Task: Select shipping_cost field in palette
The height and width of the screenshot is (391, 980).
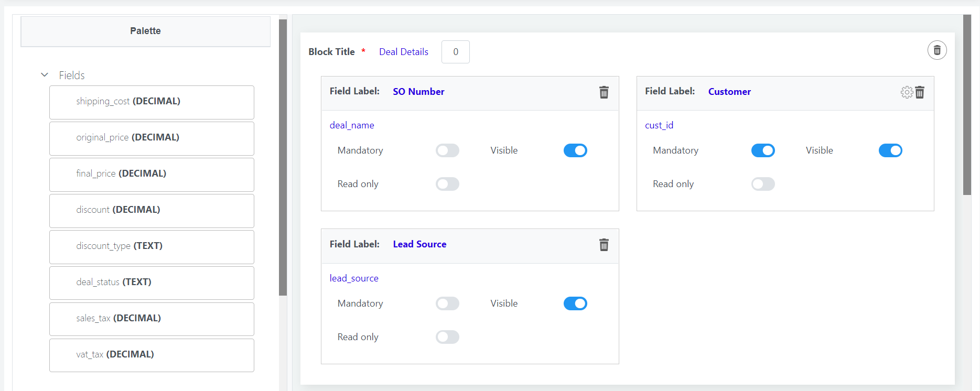Action: tap(152, 102)
